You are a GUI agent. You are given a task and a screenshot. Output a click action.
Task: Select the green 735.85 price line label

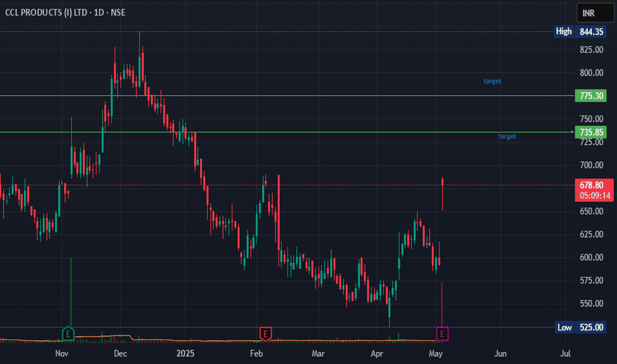591,132
